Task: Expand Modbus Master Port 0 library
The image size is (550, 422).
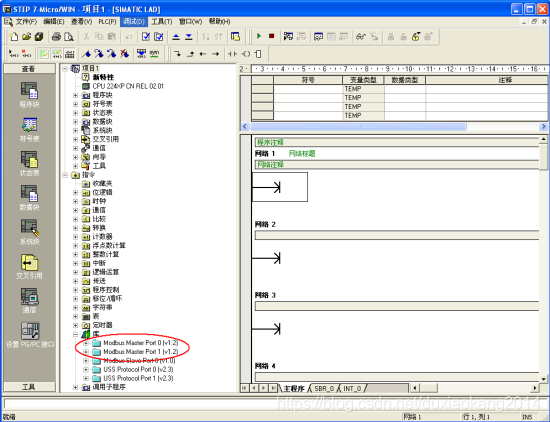Action: coord(86,343)
